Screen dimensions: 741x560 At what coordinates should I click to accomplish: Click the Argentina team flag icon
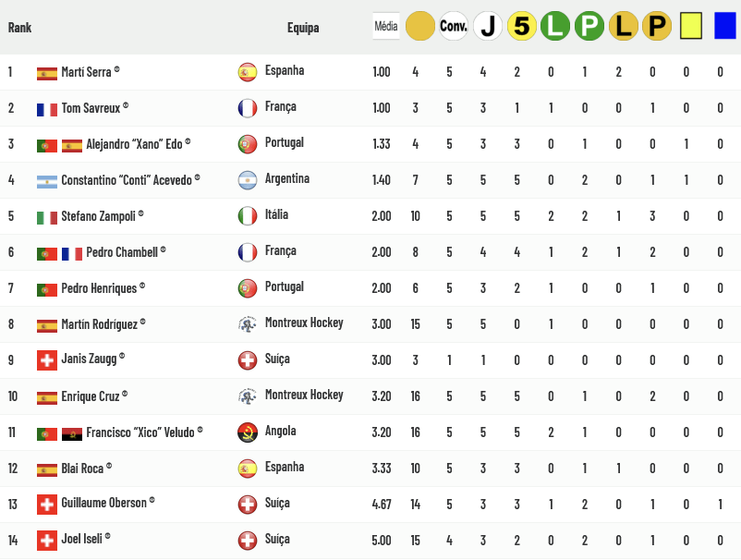click(x=247, y=179)
